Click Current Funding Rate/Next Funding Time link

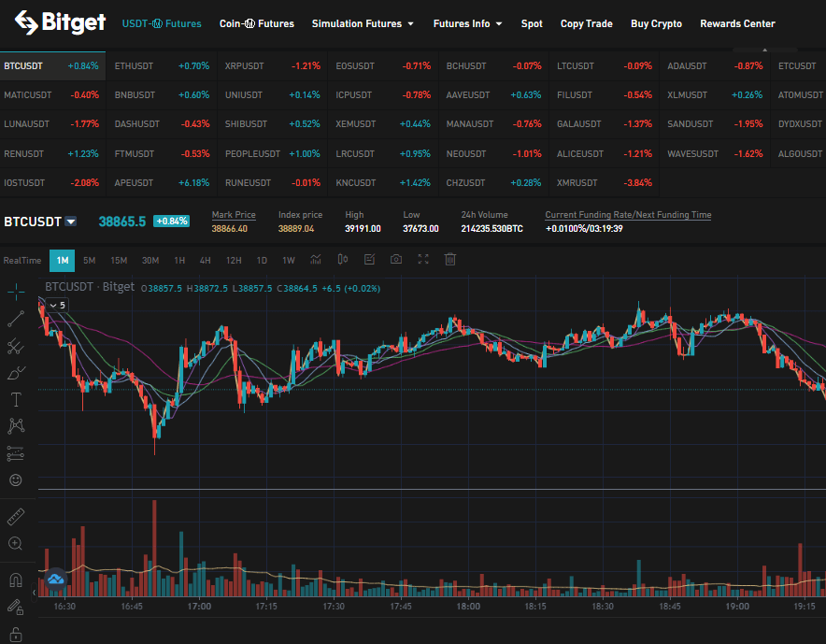[x=628, y=215]
